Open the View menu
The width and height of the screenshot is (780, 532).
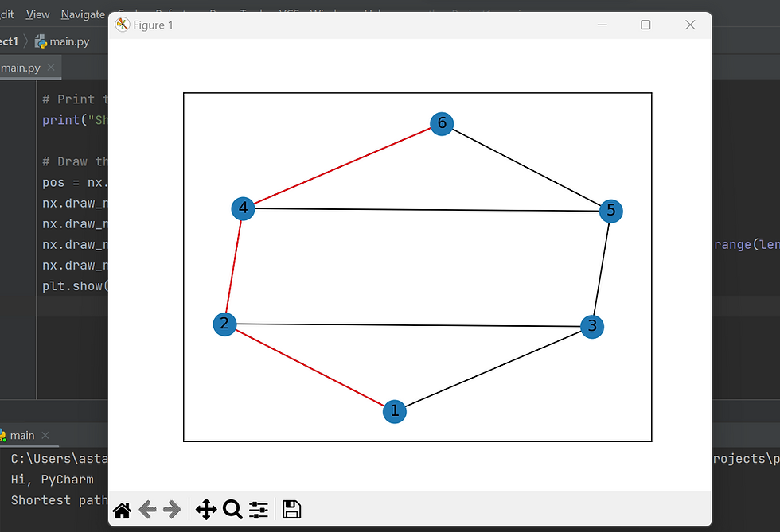pos(37,14)
